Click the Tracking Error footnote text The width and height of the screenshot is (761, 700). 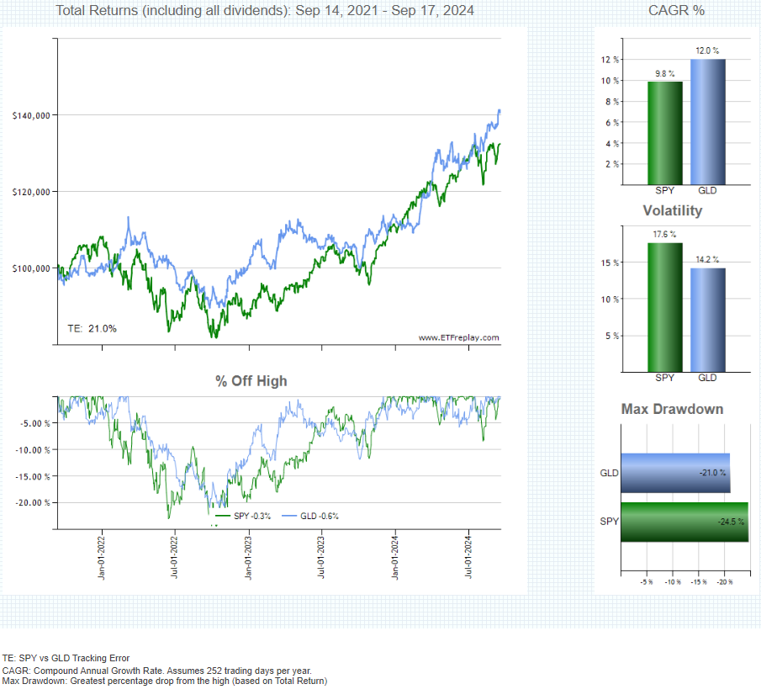click(66, 658)
